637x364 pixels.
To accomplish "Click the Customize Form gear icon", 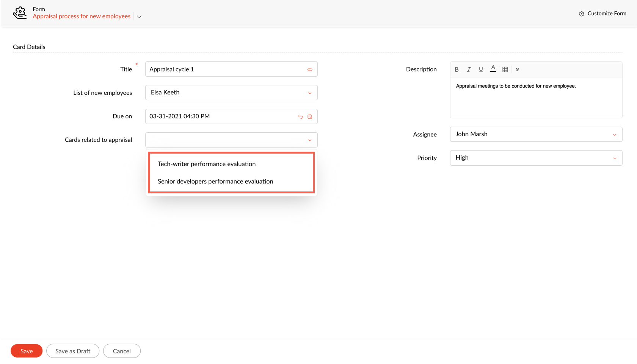I will 581,14.
